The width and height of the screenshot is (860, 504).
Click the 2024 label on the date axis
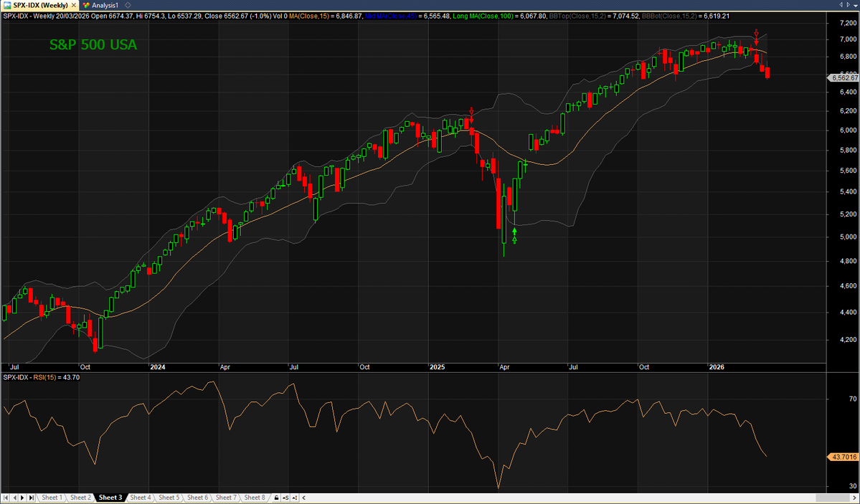pos(157,368)
